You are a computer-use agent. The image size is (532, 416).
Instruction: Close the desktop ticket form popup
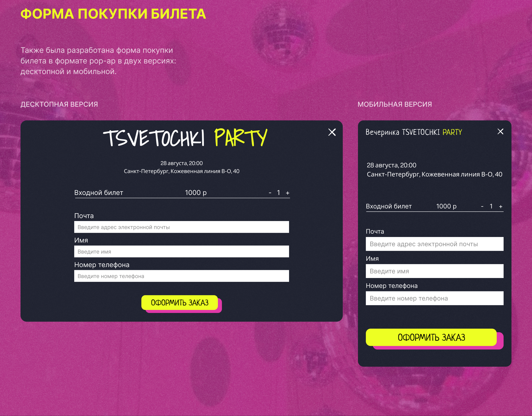tap(332, 132)
